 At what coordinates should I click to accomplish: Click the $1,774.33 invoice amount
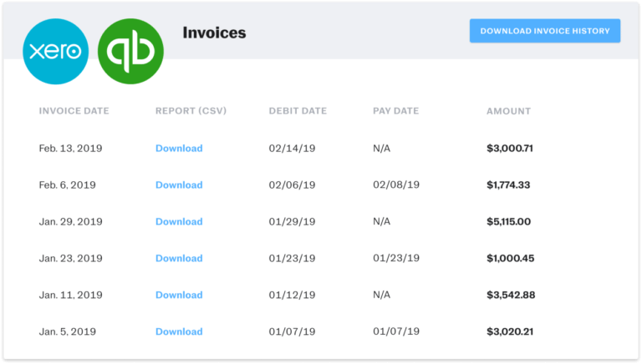click(x=508, y=185)
